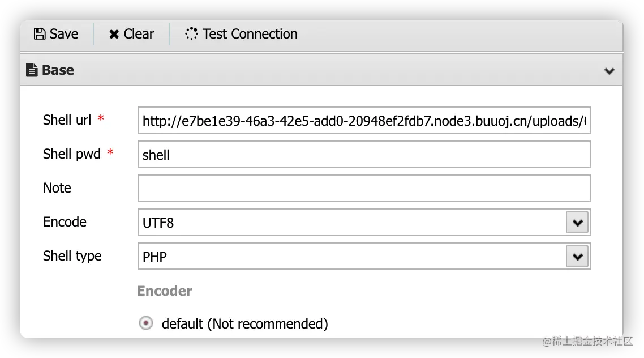Click the empty Note text field
The image size is (644, 358).
point(364,188)
